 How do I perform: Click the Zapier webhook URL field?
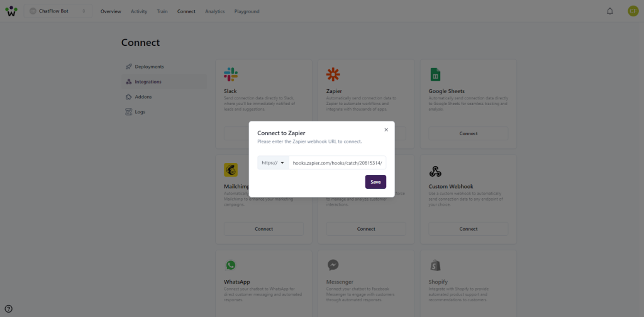337,163
